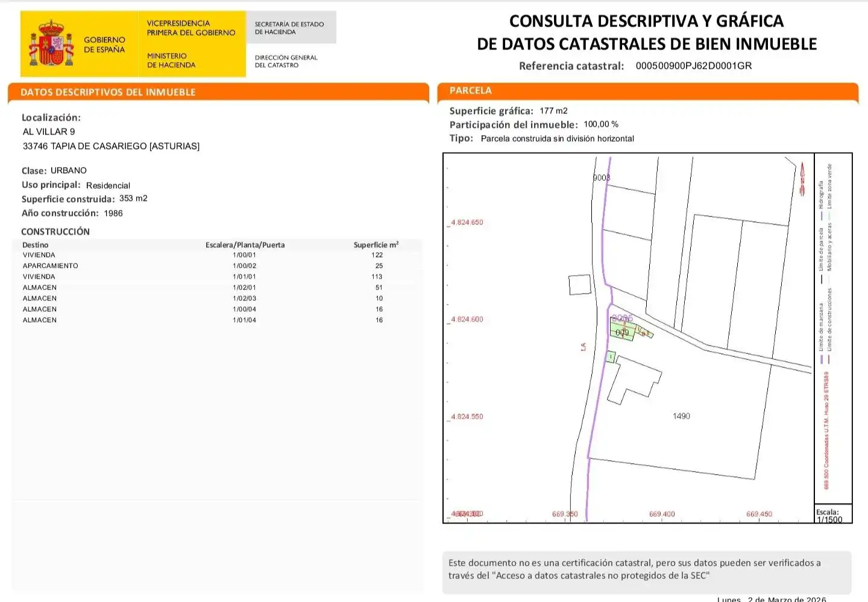Click the 'GOBIERNO DE ESPAÑA' logo text
Viewport: 868px width, 602px height.
tap(104, 45)
